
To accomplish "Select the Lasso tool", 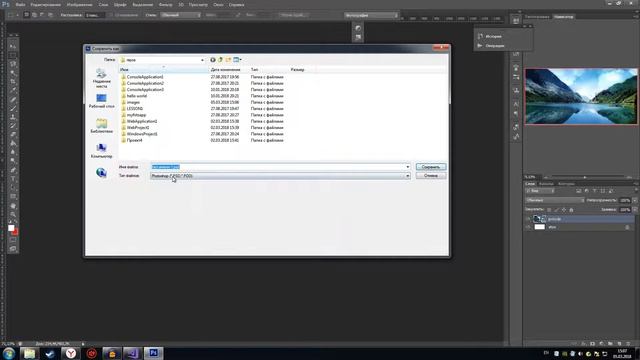I will click(x=13, y=64).
